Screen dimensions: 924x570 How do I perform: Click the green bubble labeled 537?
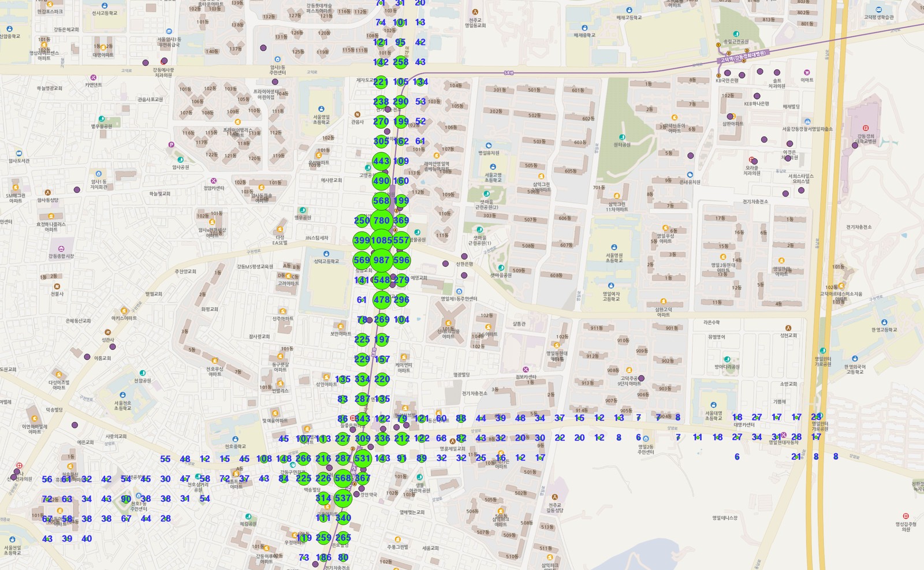tap(342, 498)
